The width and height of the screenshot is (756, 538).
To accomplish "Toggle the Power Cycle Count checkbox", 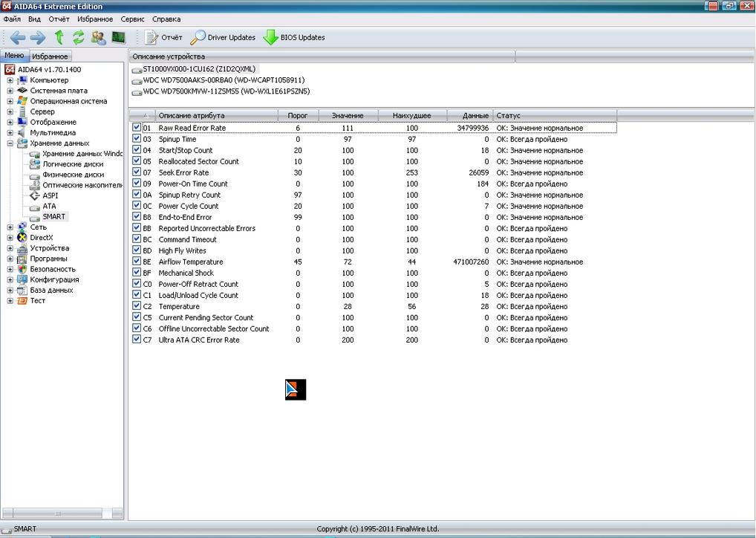I will [137, 206].
